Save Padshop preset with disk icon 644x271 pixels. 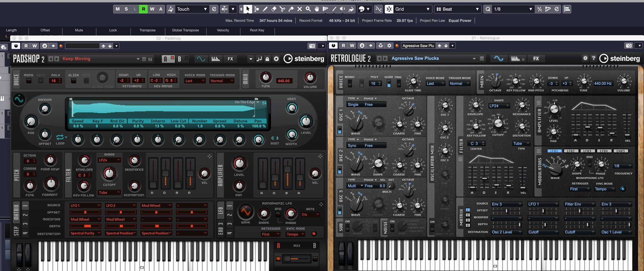point(144,59)
